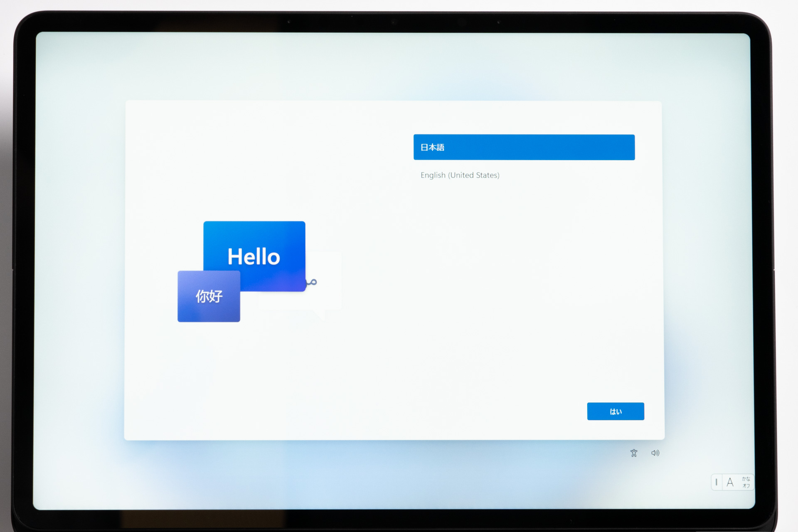Open accessibility options icon
Image resolution: width=798 pixels, height=532 pixels.
pos(634,453)
